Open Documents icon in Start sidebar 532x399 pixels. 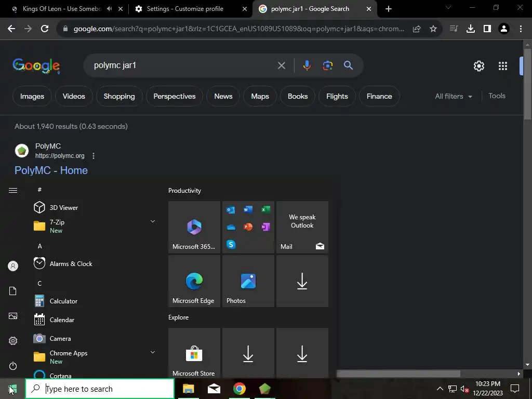tap(13, 291)
